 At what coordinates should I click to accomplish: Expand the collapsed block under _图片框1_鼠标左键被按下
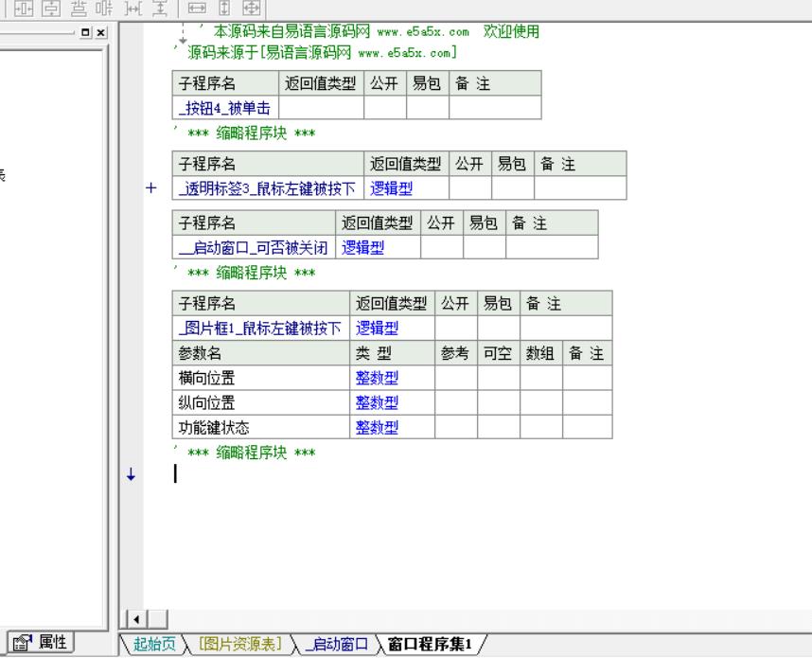(x=251, y=453)
